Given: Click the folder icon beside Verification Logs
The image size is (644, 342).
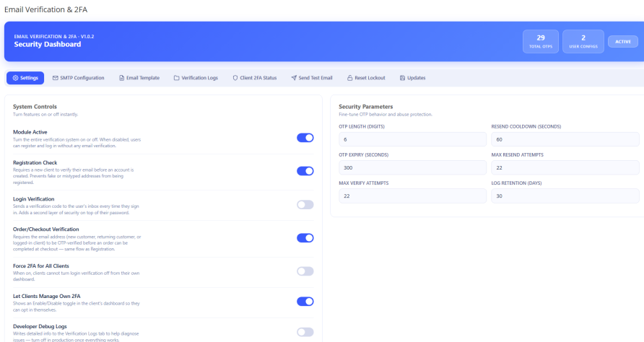Looking at the screenshot, I should click(177, 78).
